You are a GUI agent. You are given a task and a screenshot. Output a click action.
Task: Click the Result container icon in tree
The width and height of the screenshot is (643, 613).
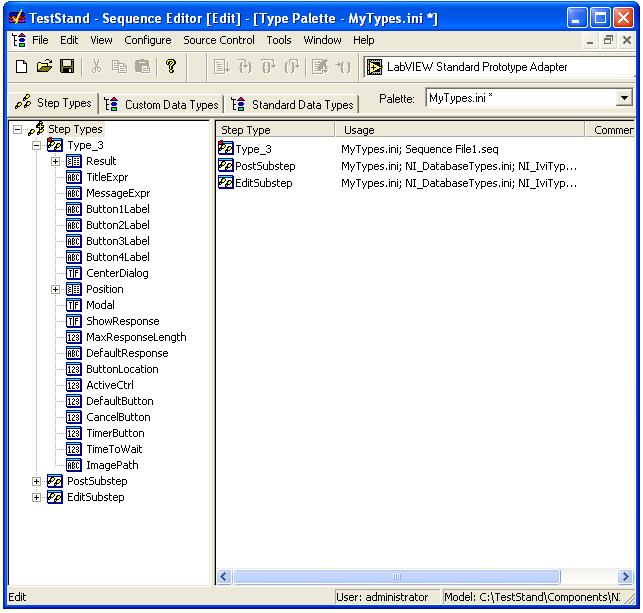pyautogui.click(x=73, y=161)
